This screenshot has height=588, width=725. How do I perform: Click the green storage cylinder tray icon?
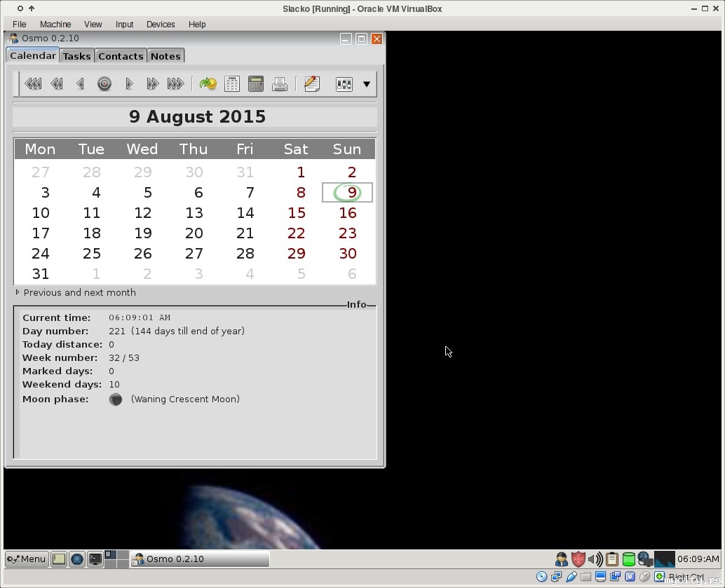(628, 559)
